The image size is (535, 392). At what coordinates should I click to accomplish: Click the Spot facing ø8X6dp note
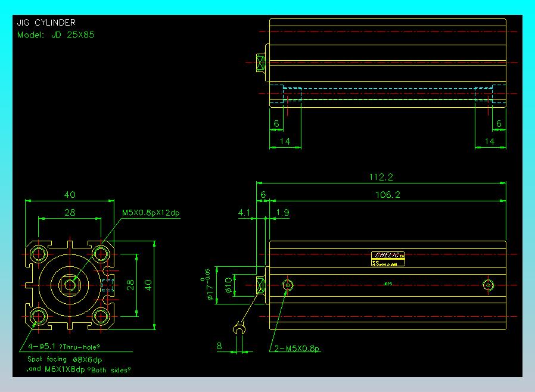65,359
